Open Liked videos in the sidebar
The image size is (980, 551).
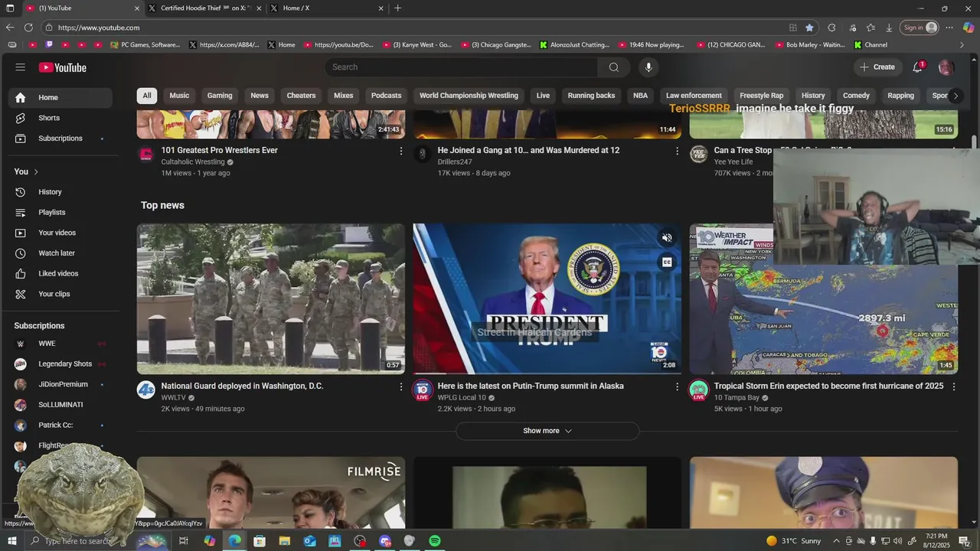pyautogui.click(x=60, y=273)
